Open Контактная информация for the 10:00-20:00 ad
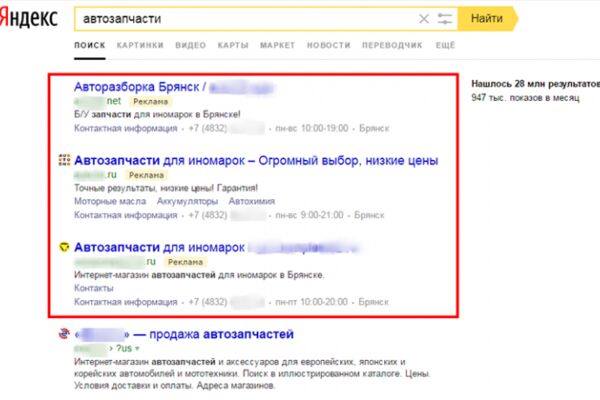This screenshot has width=600, height=400. pyautogui.click(x=126, y=302)
